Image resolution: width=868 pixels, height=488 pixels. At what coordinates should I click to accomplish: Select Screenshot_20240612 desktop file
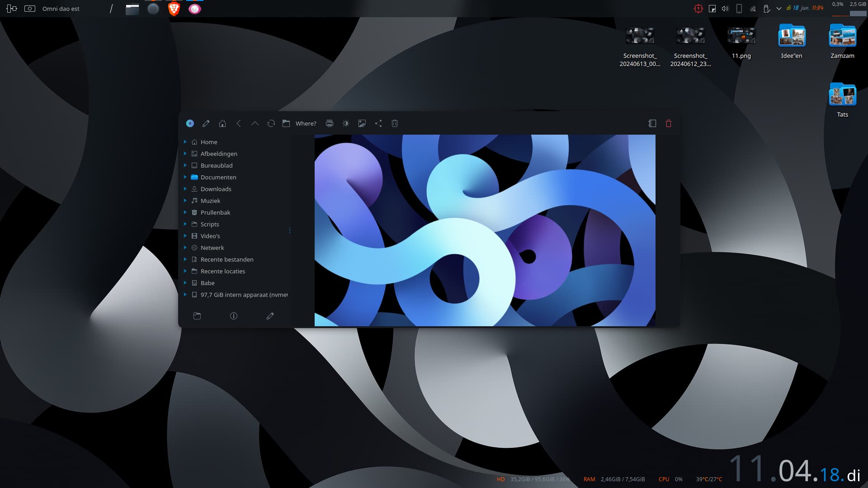coord(690,47)
